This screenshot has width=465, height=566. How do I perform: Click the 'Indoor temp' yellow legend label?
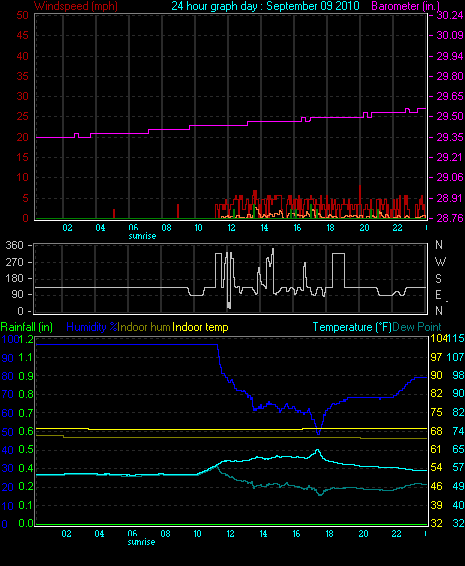click(x=200, y=327)
